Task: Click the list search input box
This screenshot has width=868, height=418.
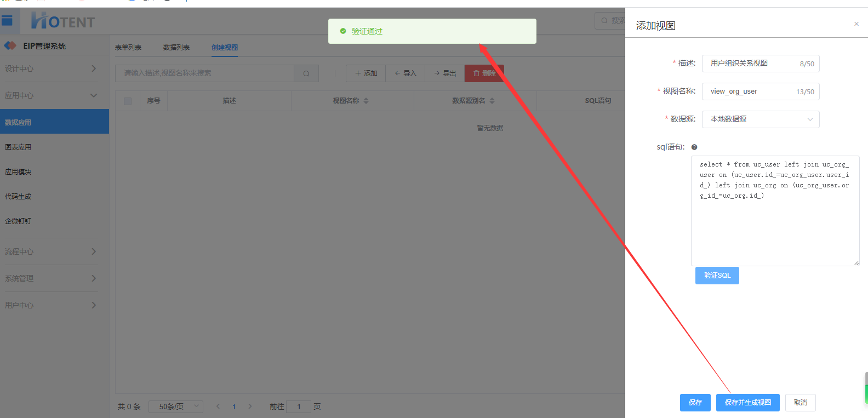Action: click(204, 73)
